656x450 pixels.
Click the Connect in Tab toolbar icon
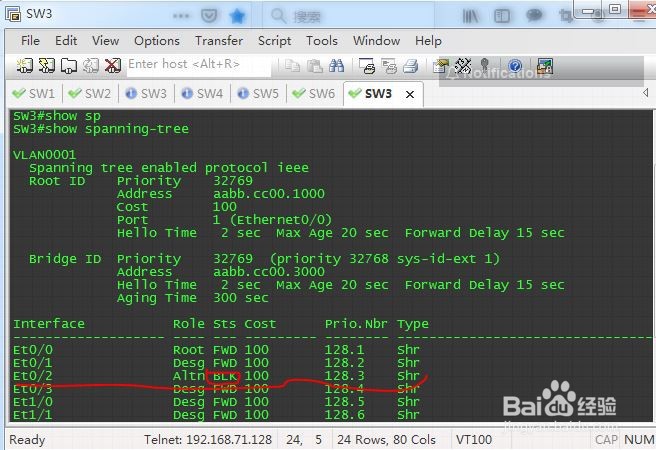69,66
